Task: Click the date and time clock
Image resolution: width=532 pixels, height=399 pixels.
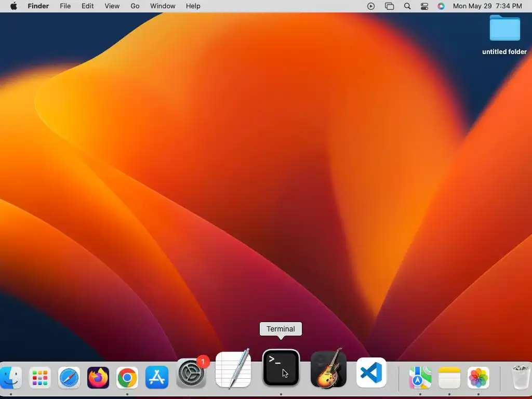Action: click(x=487, y=6)
